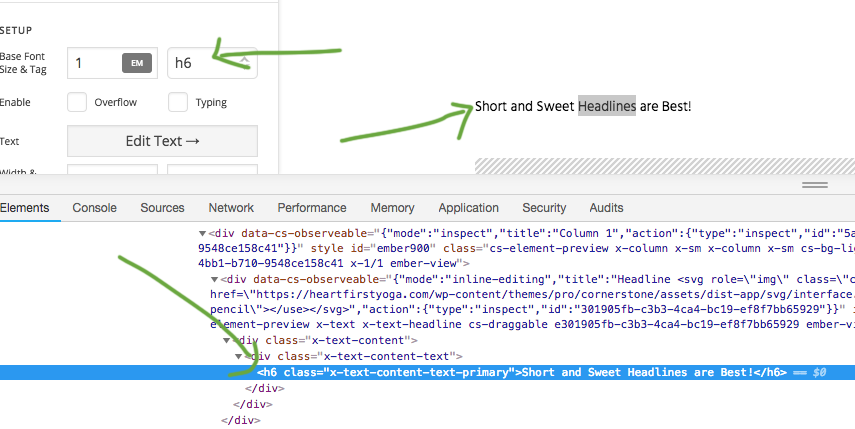The width and height of the screenshot is (855, 429).
Task: Enable the Overflow checkbox
Action: click(77, 102)
